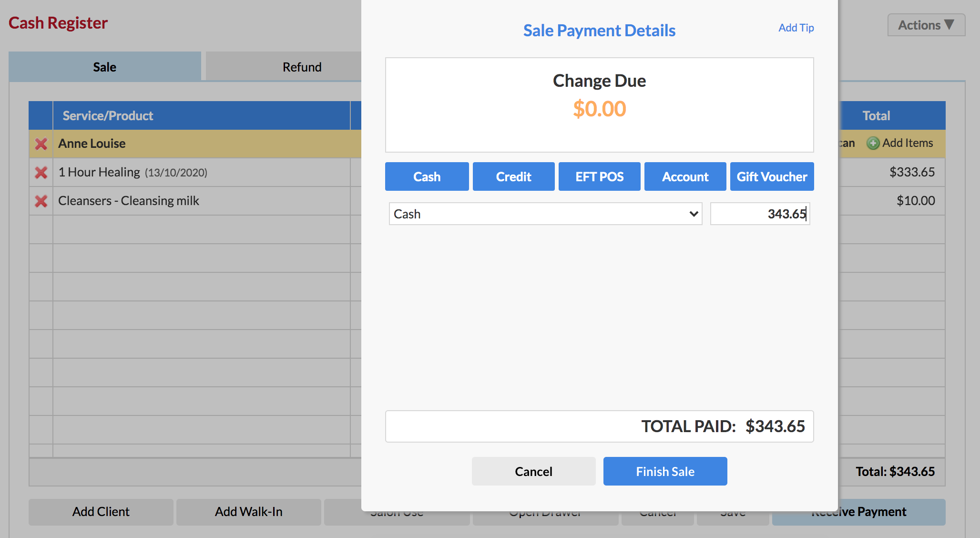Choose the Account payment button
The image size is (980, 538).
[x=685, y=176]
